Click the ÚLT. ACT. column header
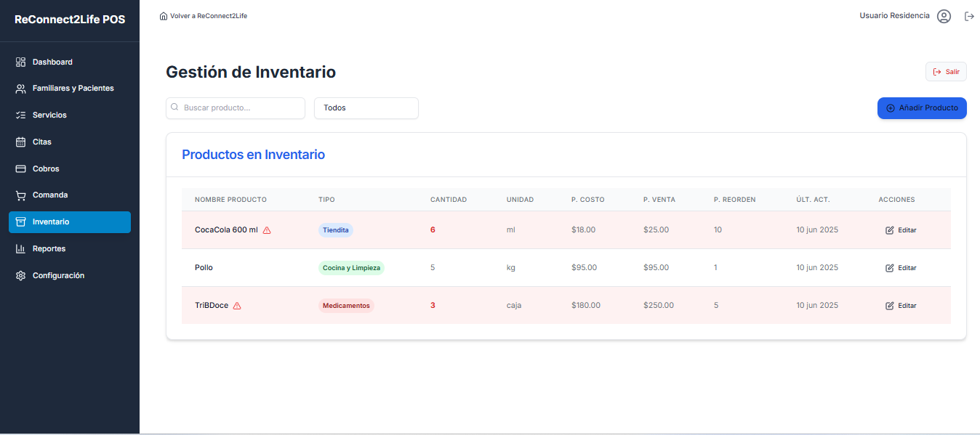980x435 pixels. pyautogui.click(x=813, y=200)
